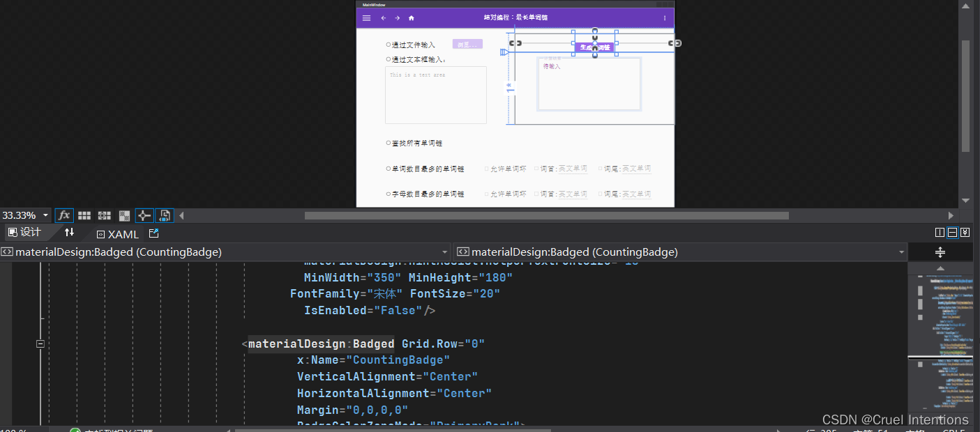Collapse the pane with the double-chevron icon

[965, 232]
